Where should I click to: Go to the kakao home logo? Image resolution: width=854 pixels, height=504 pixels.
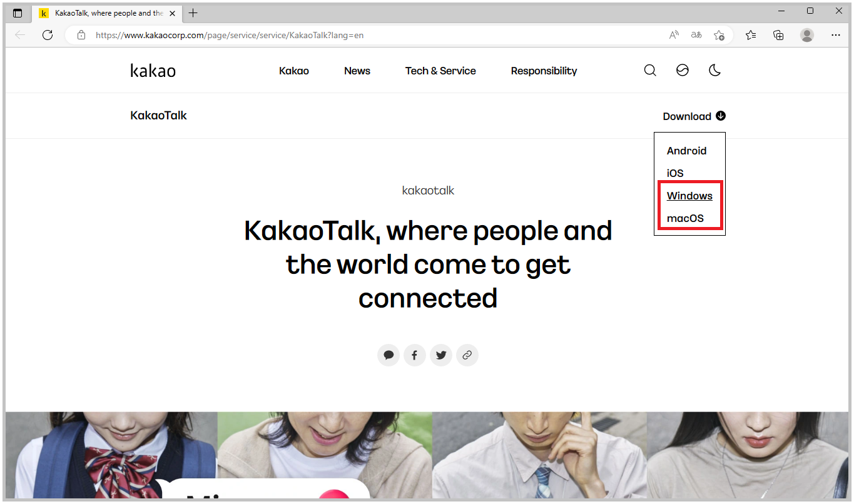click(x=153, y=71)
